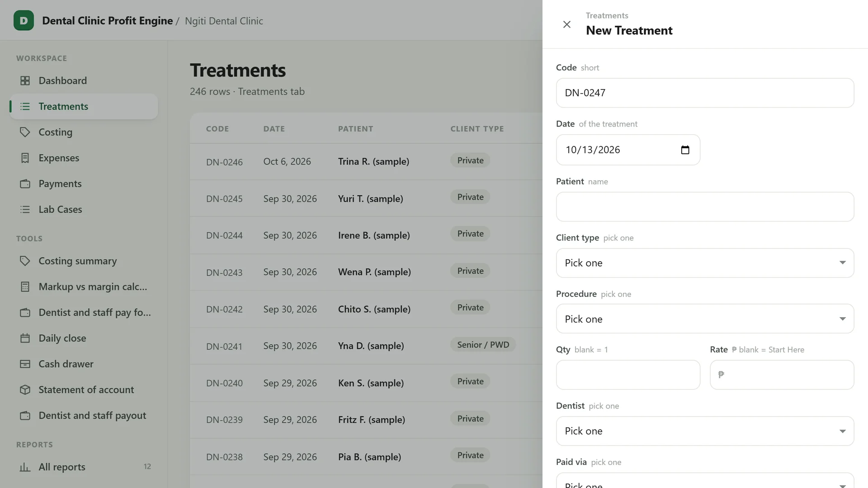Image resolution: width=868 pixels, height=488 pixels.
Task: Click the CODE column header
Action: [217, 129]
